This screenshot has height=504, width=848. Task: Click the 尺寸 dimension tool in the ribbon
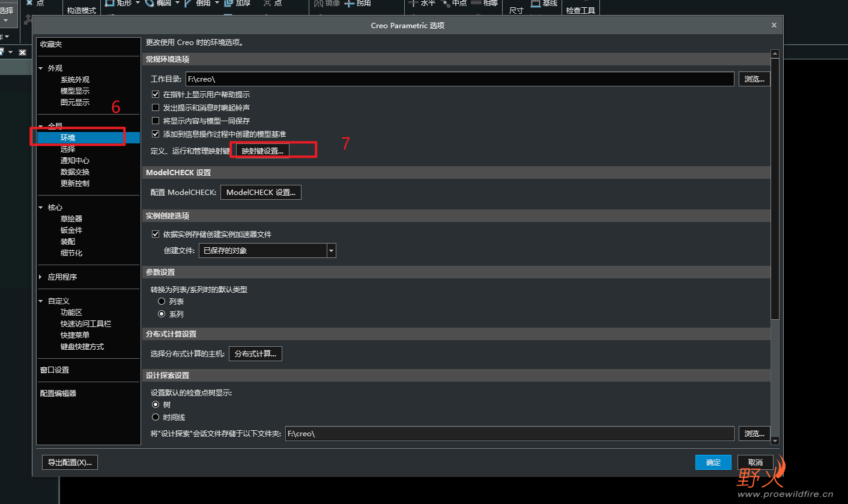point(516,10)
